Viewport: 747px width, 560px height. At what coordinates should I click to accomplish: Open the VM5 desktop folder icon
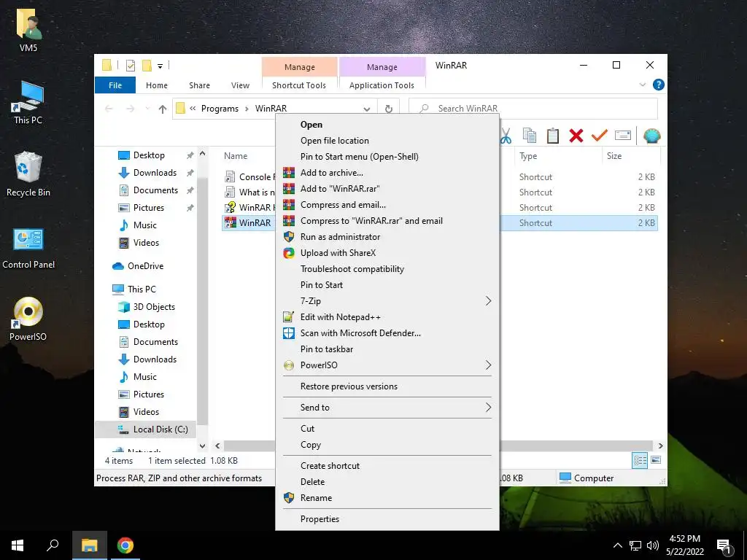click(x=28, y=29)
